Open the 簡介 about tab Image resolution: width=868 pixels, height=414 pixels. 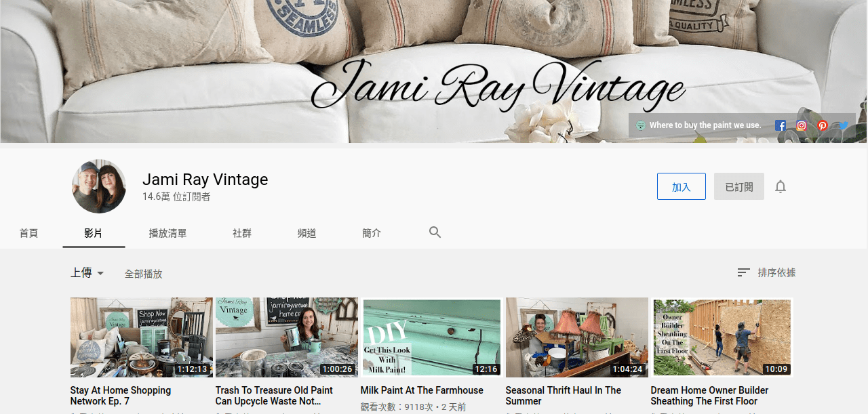[x=372, y=233]
